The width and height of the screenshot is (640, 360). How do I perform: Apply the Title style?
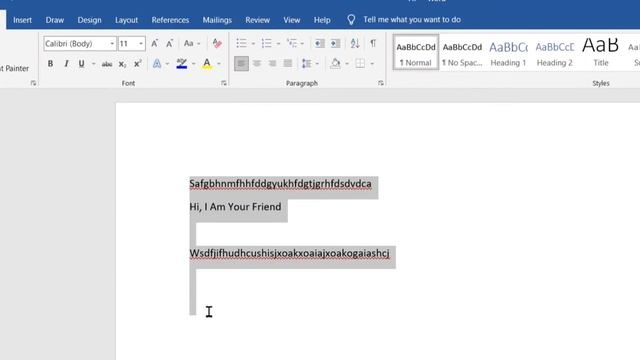[600, 52]
